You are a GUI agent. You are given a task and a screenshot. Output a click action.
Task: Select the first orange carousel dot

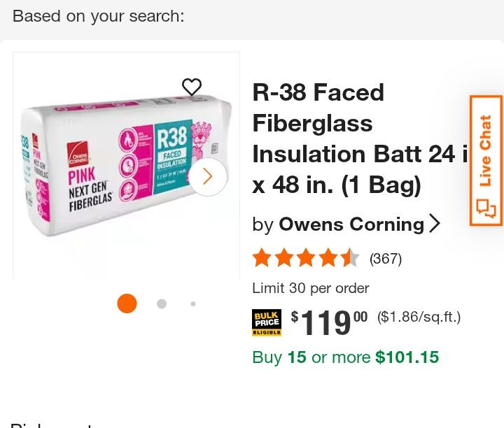click(127, 304)
